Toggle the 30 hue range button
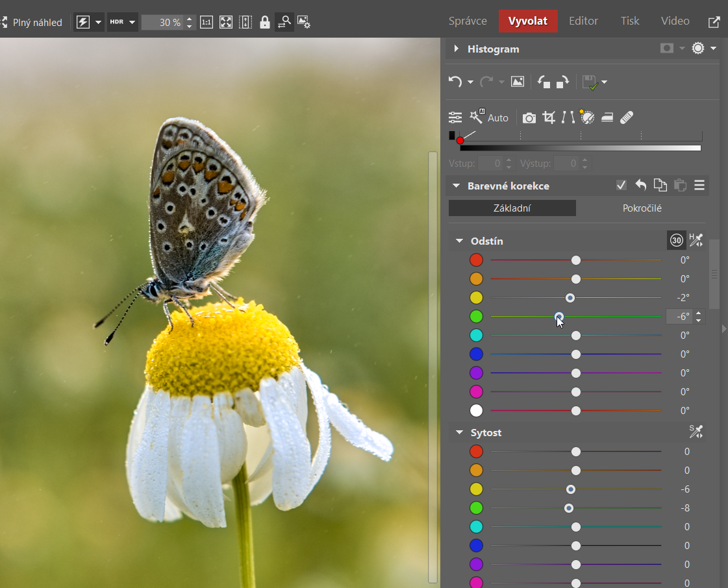 [x=676, y=240]
